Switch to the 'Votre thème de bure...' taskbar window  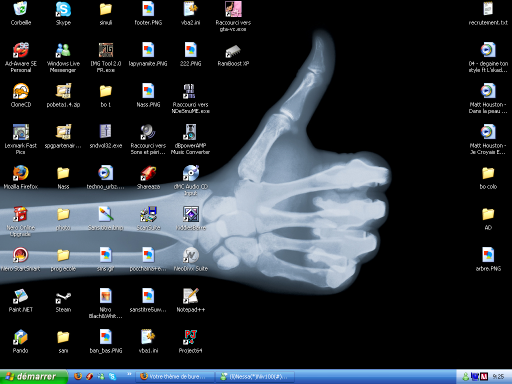pos(175,377)
